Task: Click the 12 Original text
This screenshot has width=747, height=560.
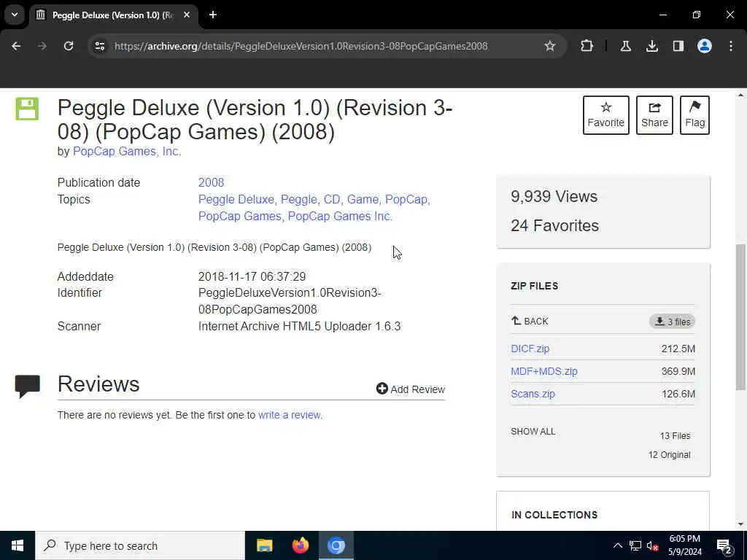Action: [669, 455]
